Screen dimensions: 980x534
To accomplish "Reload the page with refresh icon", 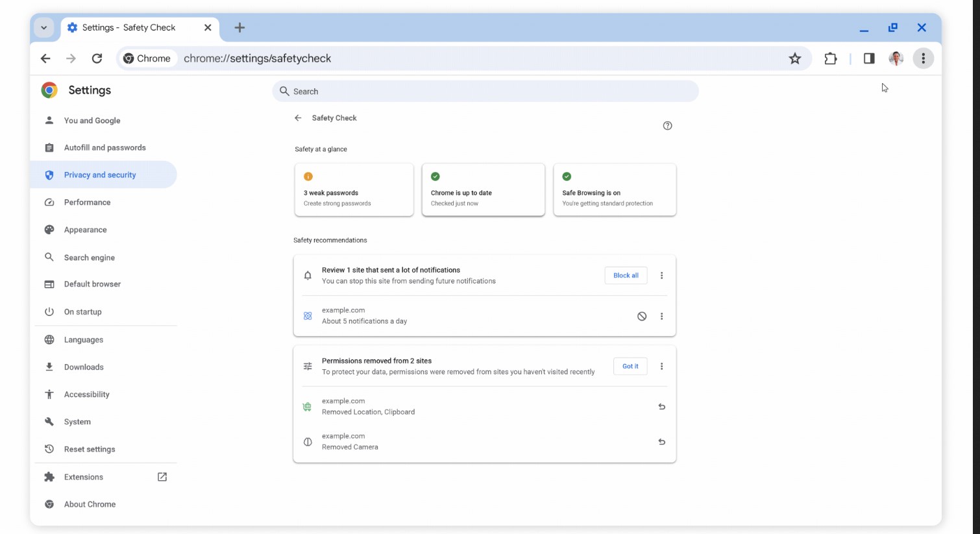I will point(97,58).
